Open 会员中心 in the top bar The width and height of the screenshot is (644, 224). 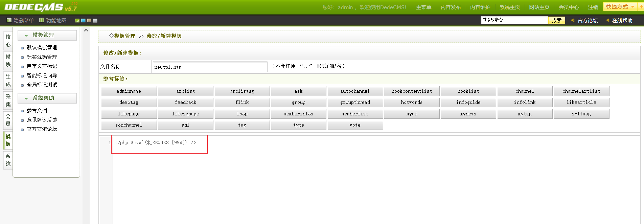tap(569, 7)
